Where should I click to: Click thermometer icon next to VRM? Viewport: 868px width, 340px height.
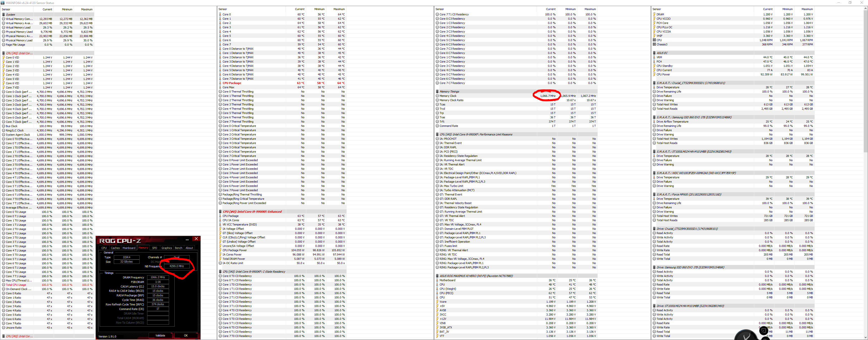pyautogui.click(x=654, y=57)
